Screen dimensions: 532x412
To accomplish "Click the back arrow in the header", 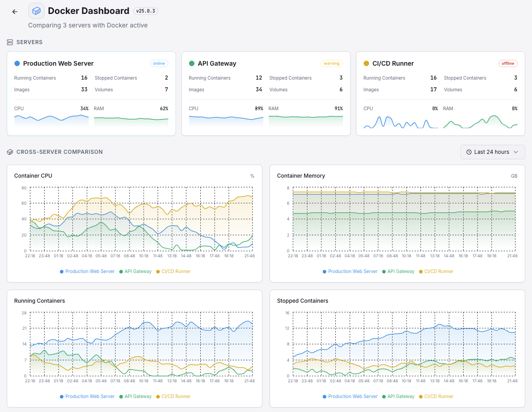I will [14, 11].
